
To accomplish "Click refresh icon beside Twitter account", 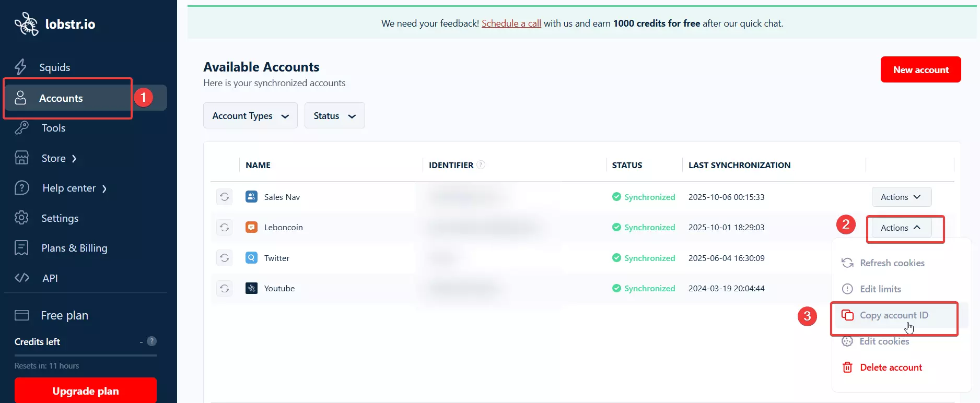I will (225, 258).
